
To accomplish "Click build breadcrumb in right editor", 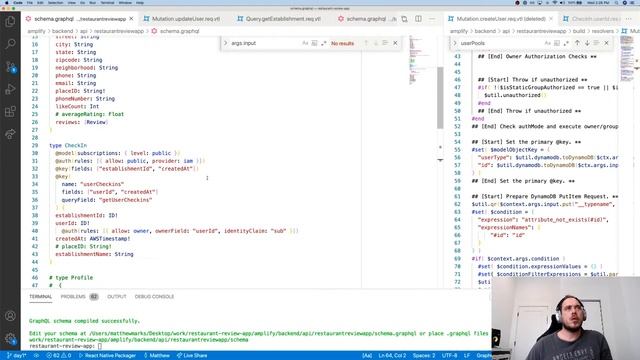I will tap(579, 31).
